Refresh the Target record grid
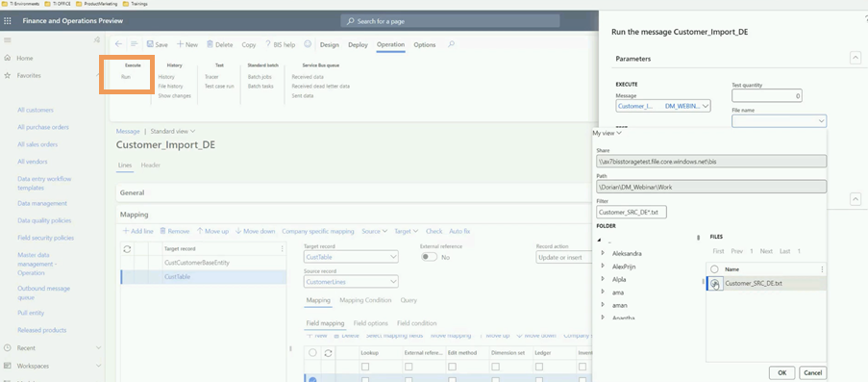 [x=127, y=249]
